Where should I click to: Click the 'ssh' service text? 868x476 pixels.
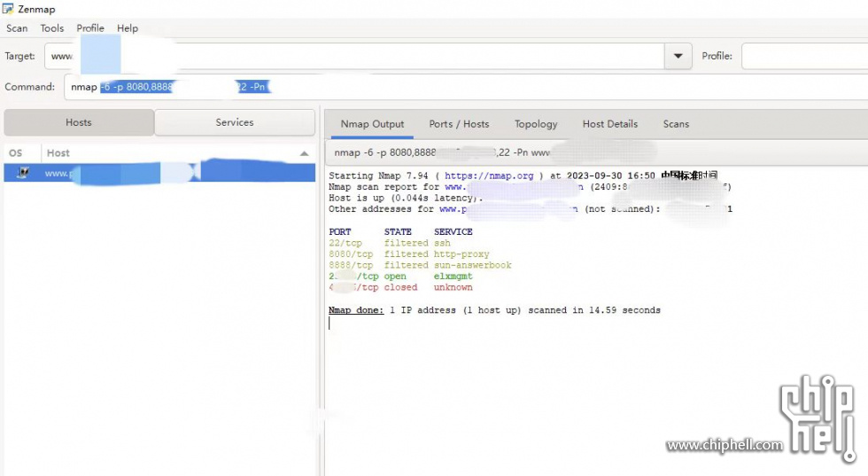tap(442, 243)
